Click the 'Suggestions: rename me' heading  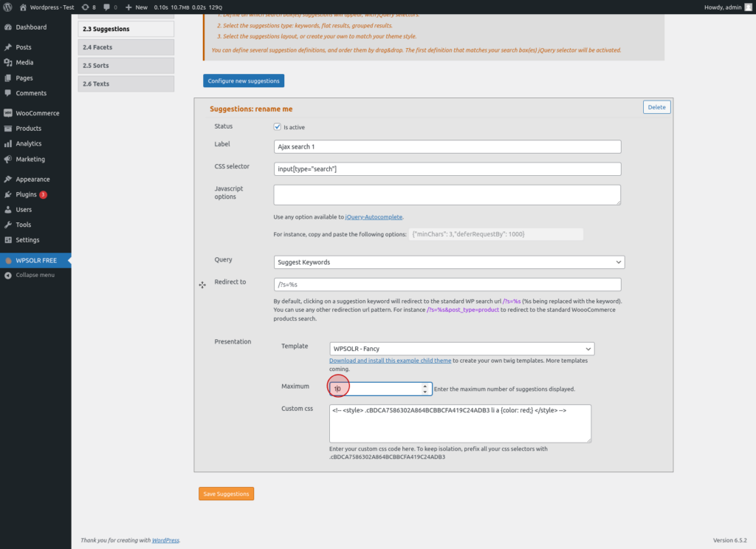pyautogui.click(x=251, y=109)
